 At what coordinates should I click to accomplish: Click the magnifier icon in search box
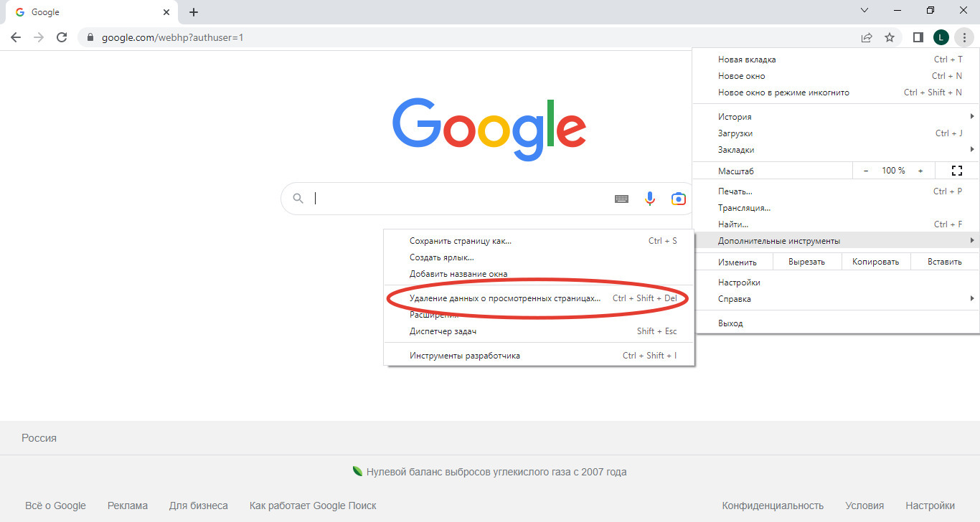(298, 199)
